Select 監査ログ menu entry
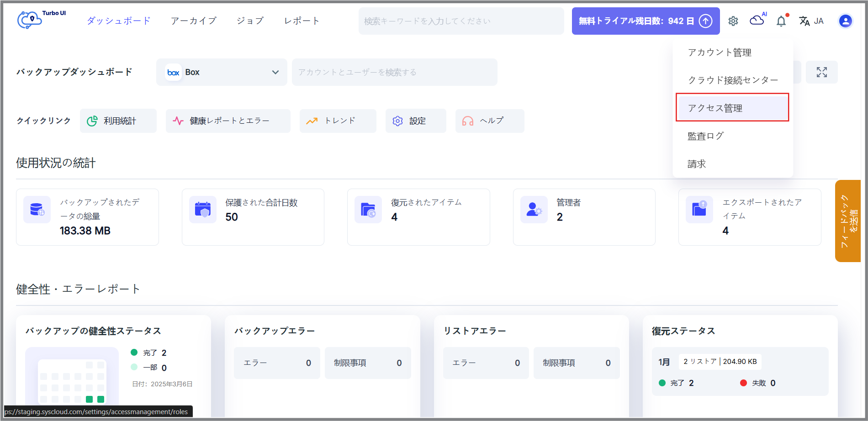This screenshot has height=421, width=868. coord(706,136)
